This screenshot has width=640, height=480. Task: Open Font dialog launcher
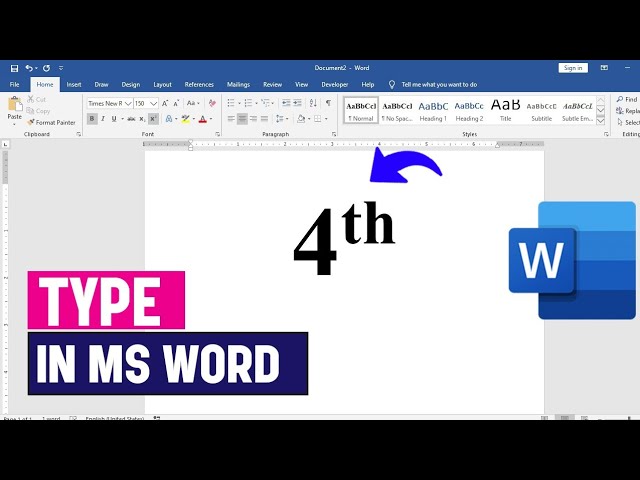(x=218, y=134)
